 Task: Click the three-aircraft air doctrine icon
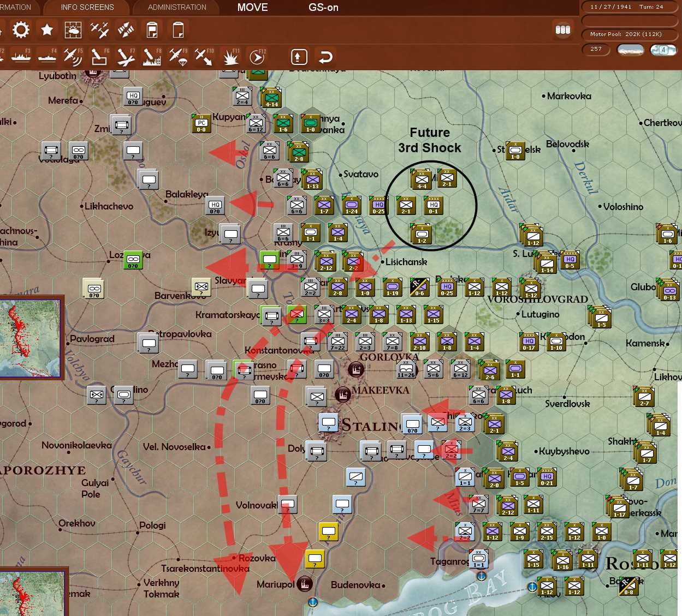pos(99,29)
